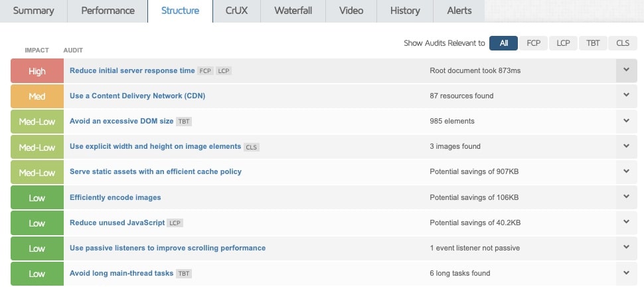Expand the Efficiently encode images chevron
Viewport: 644px width, 287px height.
click(626, 197)
